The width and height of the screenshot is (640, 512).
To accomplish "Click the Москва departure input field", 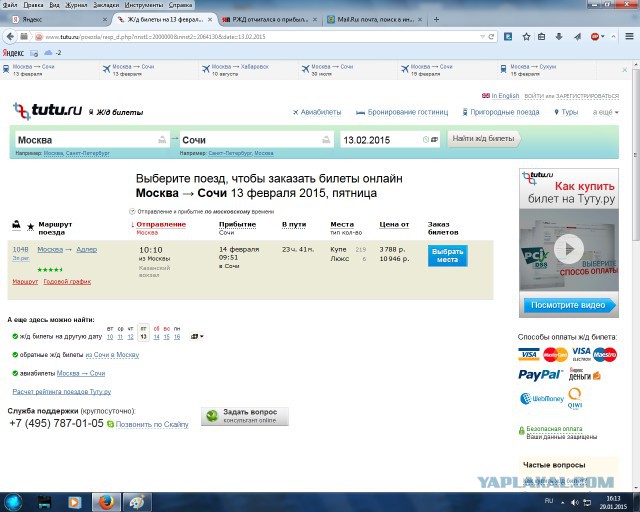I will tap(92, 140).
